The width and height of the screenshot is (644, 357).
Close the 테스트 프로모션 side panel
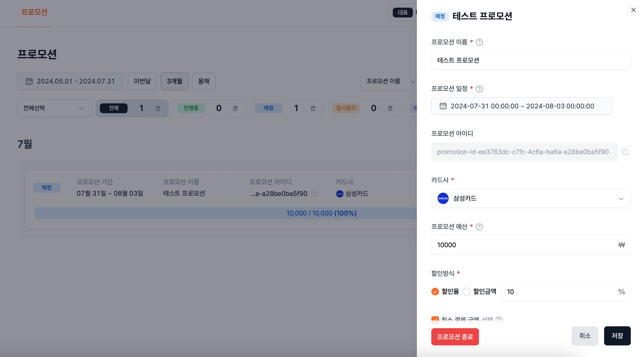pyautogui.click(x=633, y=10)
